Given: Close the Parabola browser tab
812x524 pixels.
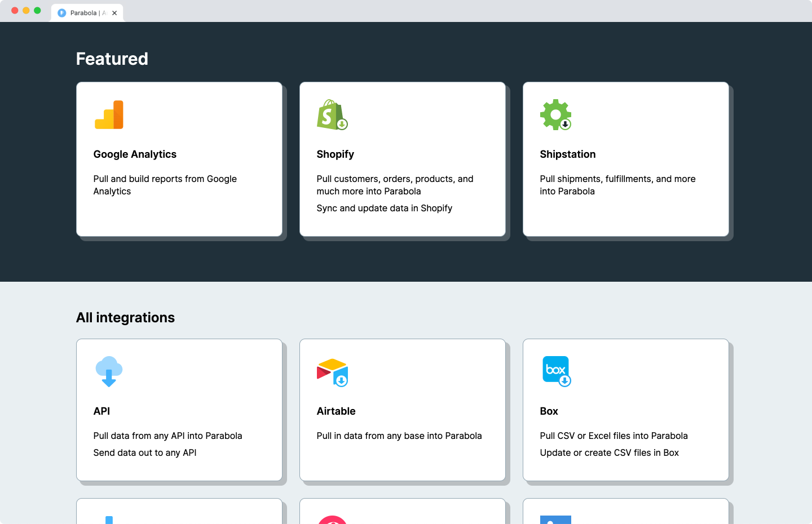Looking at the screenshot, I should click(x=114, y=13).
